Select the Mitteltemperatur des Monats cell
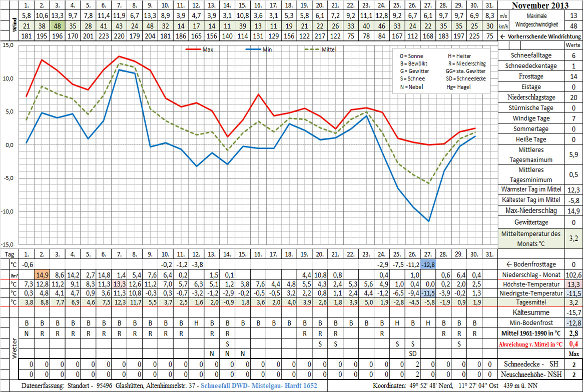583x392 pixels. tap(531, 238)
